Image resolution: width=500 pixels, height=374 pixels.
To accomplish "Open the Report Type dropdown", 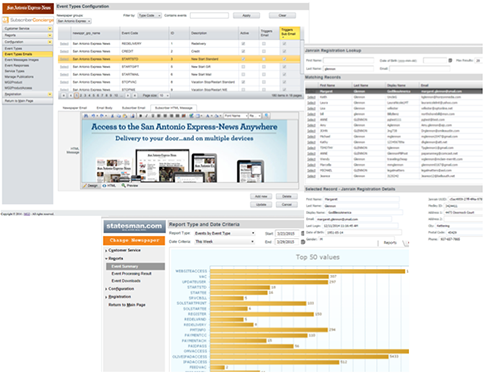I will 225,233.
